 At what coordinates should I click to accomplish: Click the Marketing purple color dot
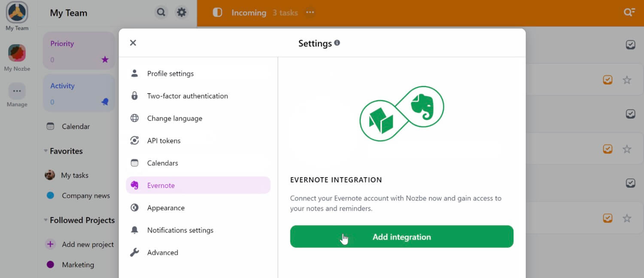click(x=50, y=265)
